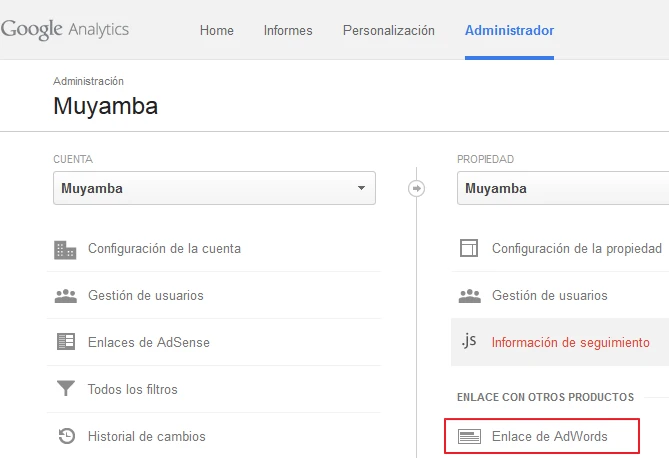Click the CUENTA column label
The image size is (669, 458).
click(x=73, y=159)
